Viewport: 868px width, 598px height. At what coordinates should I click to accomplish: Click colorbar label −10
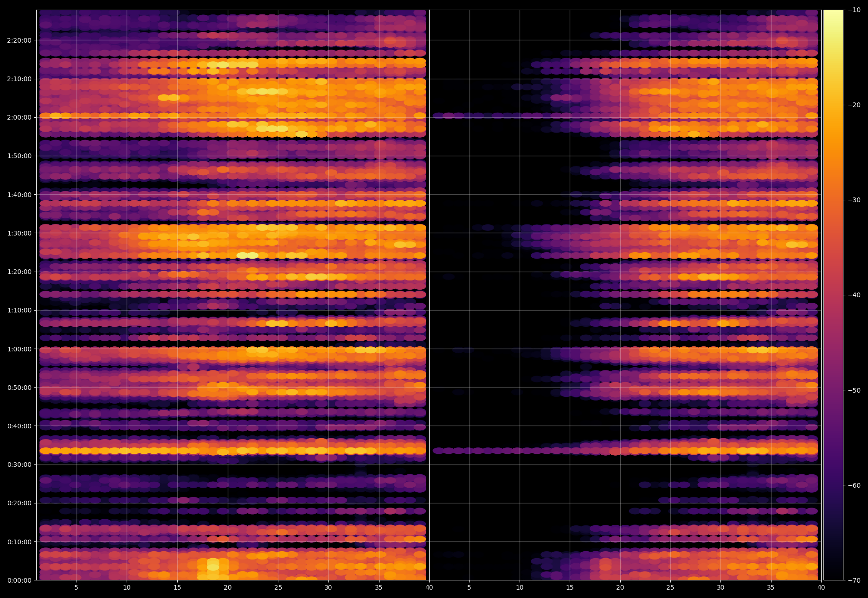tap(854, 10)
